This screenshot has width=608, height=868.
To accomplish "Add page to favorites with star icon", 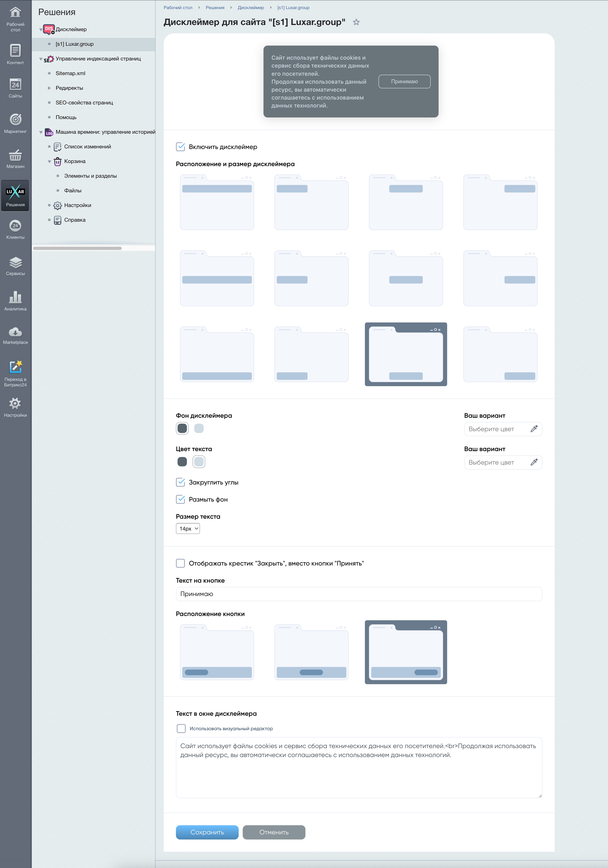I will coord(356,22).
